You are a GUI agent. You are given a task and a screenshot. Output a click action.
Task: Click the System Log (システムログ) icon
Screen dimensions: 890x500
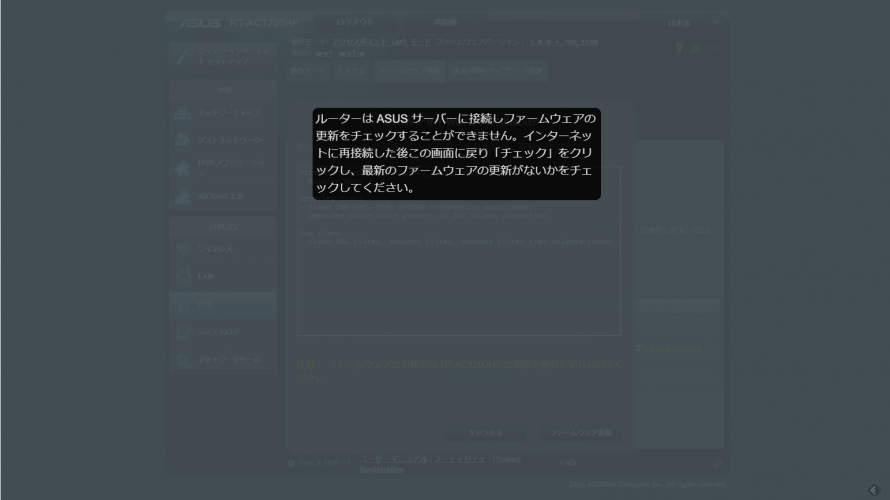pyautogui.click(x=183, y=332)
